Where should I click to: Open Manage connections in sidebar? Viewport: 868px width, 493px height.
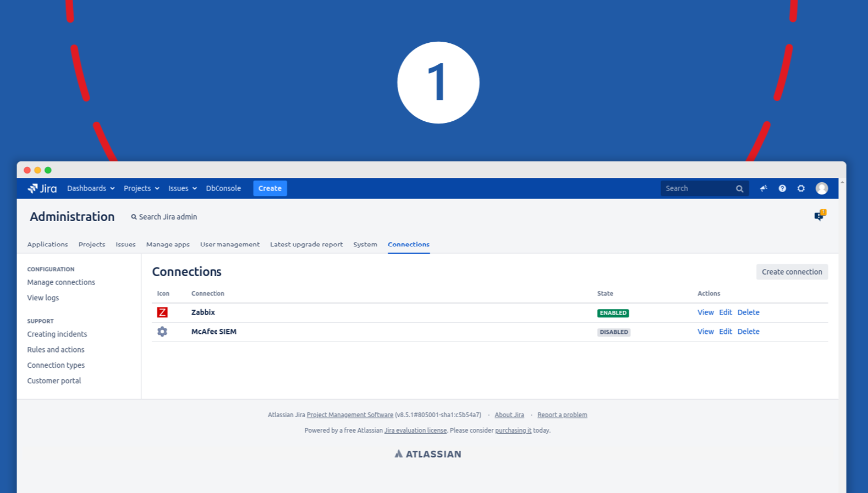click(61, 282)
